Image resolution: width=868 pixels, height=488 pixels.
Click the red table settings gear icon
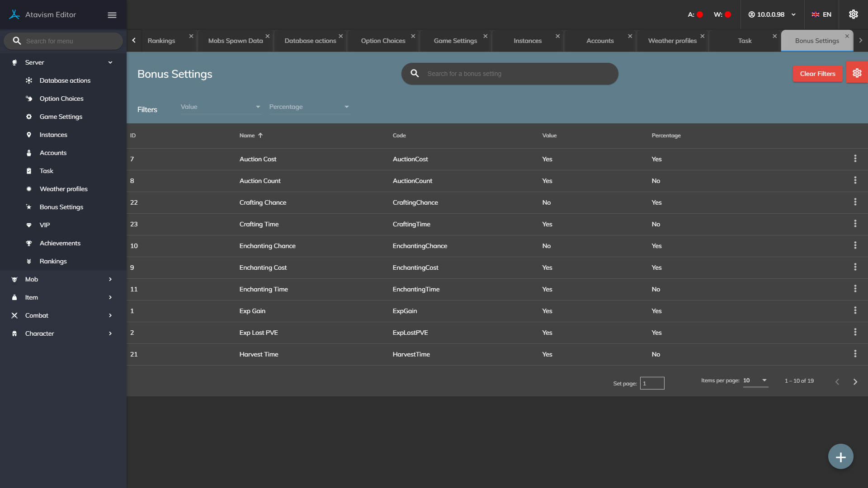(x=857, y=73)
